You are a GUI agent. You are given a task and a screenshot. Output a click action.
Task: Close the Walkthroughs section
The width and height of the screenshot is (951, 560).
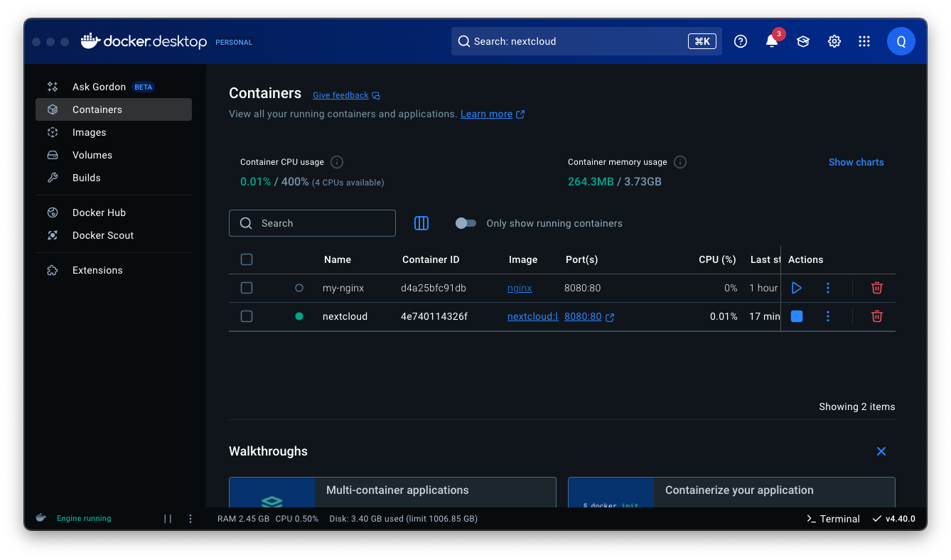[x=881, y=451]
